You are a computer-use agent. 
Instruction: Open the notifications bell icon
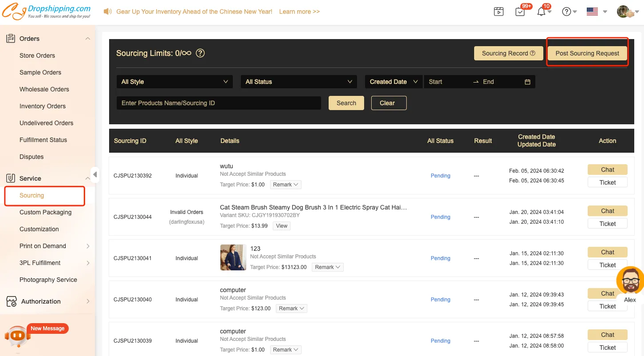(541, 12)
